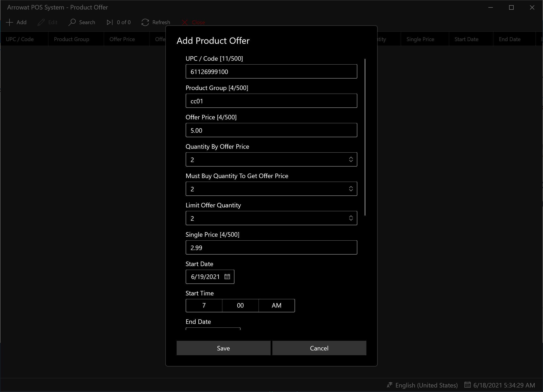This screenshot has height=392, width=543.
Task: Click the Search label in toolbar
Action: [x=87, y=22]
